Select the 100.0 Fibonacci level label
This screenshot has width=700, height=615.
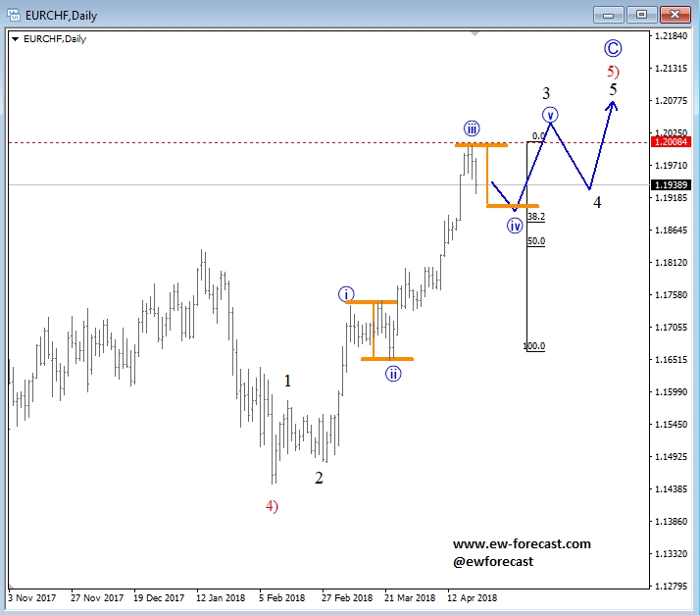pyautogui.click(x=534, y=346)
